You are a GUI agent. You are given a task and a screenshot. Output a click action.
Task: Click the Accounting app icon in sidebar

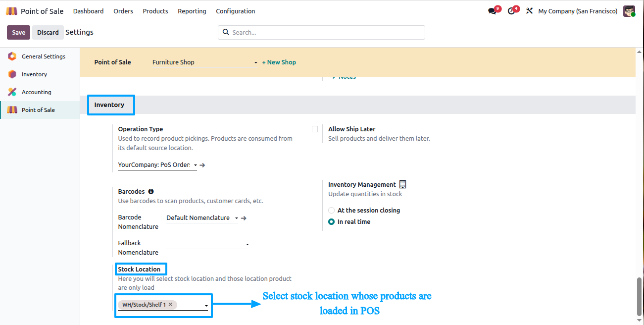click(x=12, y=92)
